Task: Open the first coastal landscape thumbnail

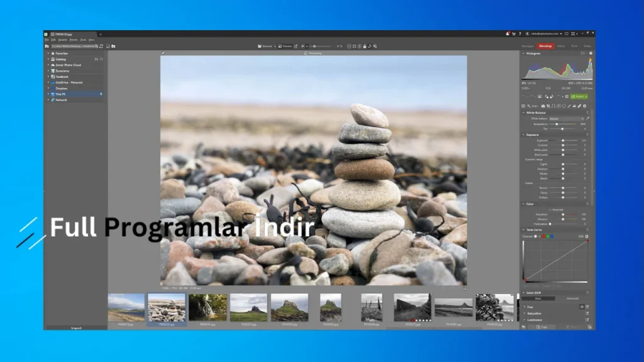Action: [126, 307]
